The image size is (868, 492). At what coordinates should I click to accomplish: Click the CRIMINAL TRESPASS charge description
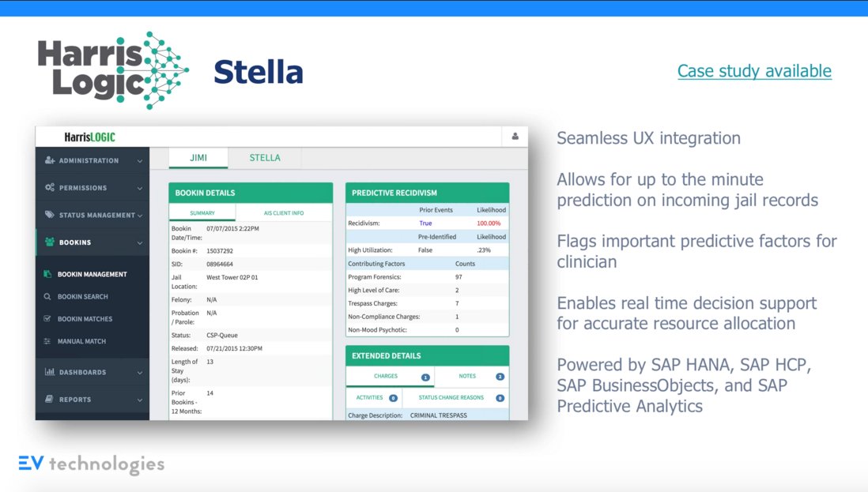tap(439, 415)
